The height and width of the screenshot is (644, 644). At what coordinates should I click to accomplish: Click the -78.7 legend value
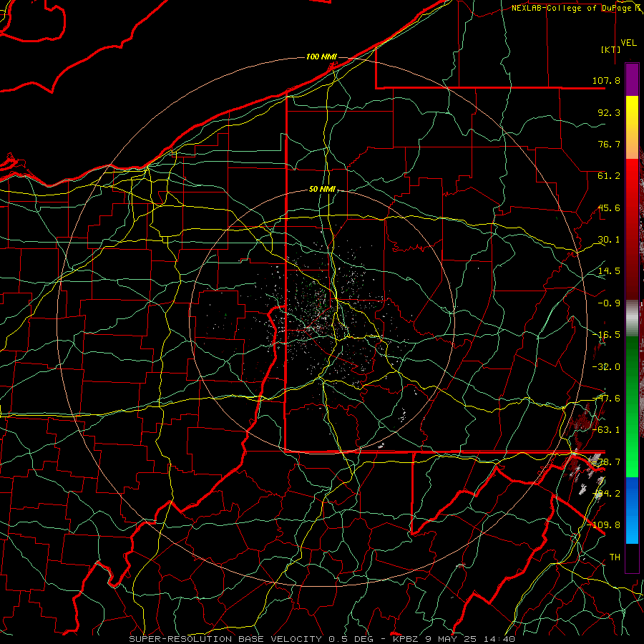pos(606,462)
